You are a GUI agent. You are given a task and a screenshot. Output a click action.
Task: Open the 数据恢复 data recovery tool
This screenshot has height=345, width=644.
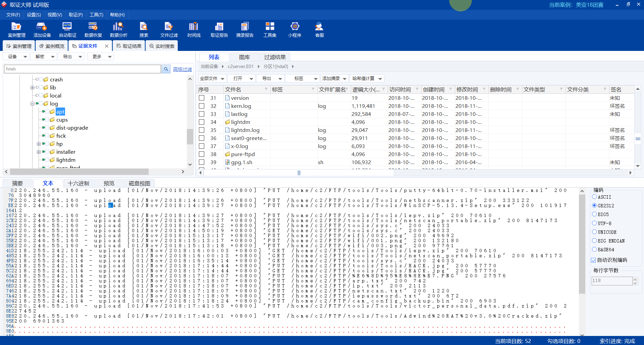point(93,30)
